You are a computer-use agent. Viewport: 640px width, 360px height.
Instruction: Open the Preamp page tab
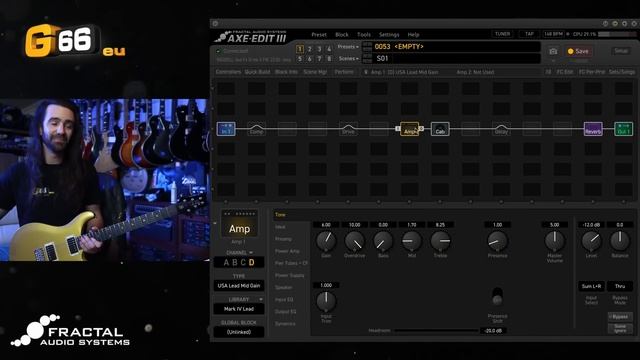pos(283,239)
